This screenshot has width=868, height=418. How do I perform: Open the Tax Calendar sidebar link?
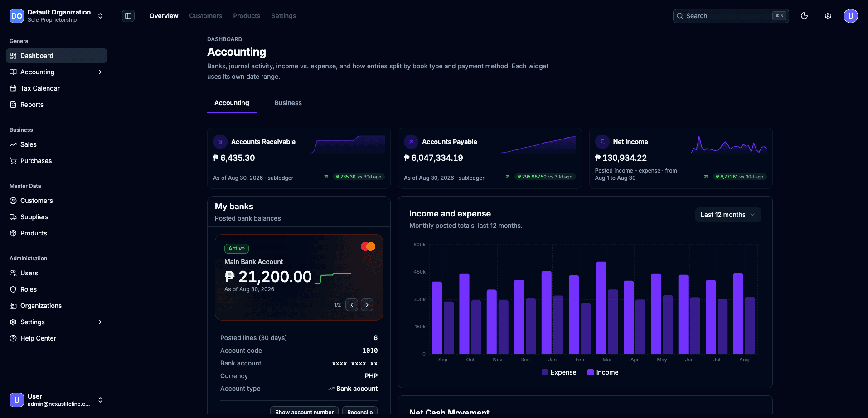[x=57, y=88]
